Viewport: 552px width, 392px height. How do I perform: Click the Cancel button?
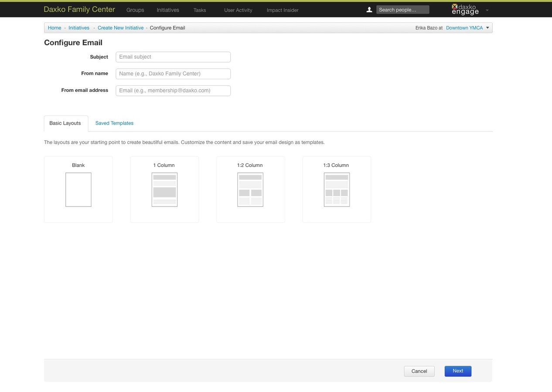(x=419, y=371)
